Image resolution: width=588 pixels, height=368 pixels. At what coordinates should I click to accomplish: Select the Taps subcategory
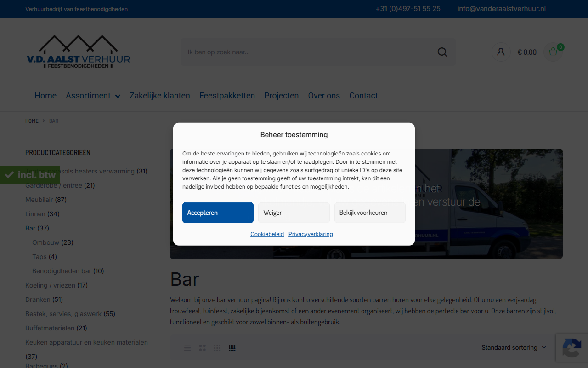(39, 257)
